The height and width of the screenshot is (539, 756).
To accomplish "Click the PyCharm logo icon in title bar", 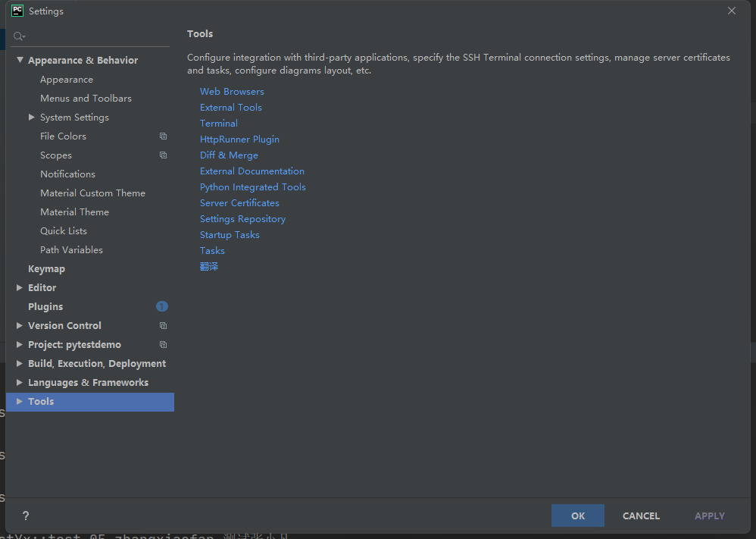I will pos(17,11).
